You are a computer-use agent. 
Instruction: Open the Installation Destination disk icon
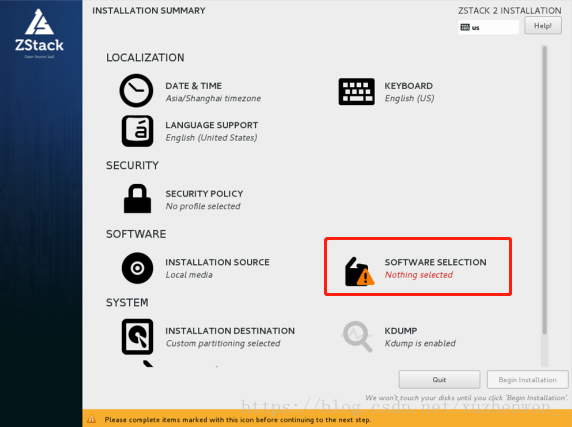click(x=137, y=337)
